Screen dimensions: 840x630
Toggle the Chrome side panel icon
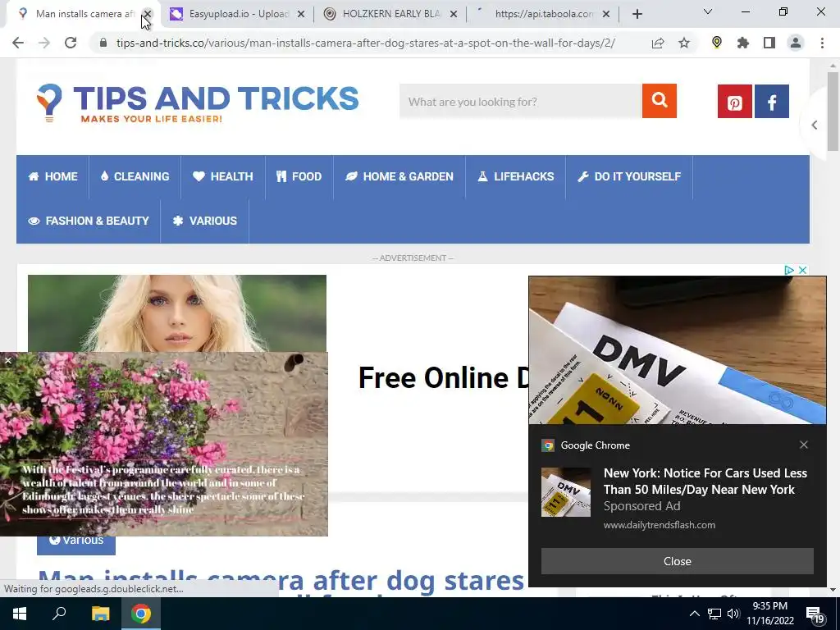point(769,43)
